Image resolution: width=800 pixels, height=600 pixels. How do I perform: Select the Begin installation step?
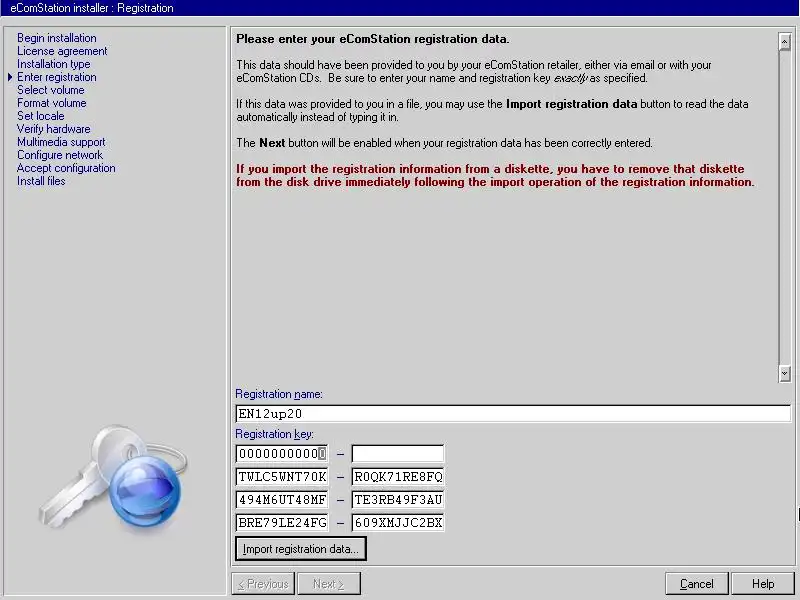tap(57, 38)
